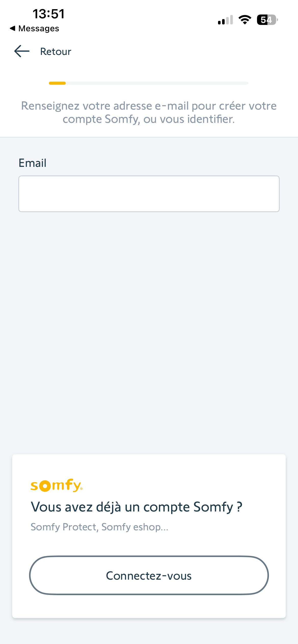Screen dimensions: 298x644
Task: Tap the existing-account Somfy card
Action: point(149,536)
